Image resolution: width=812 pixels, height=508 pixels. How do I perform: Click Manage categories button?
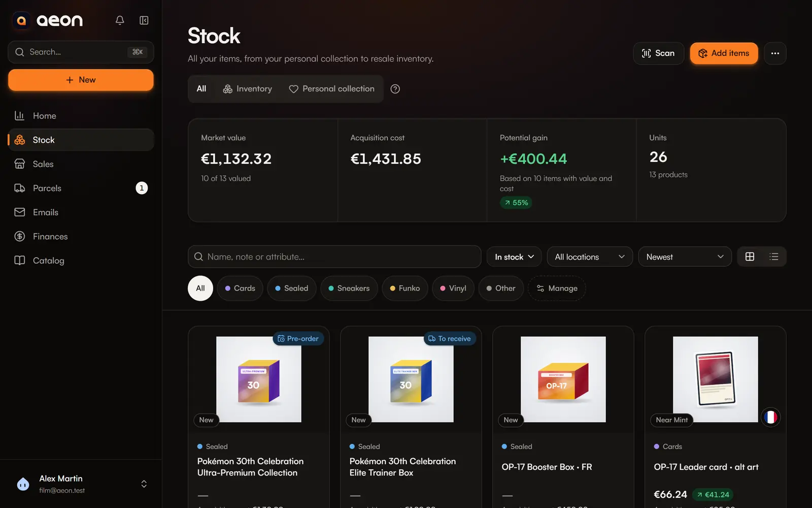tap(557, 288)
